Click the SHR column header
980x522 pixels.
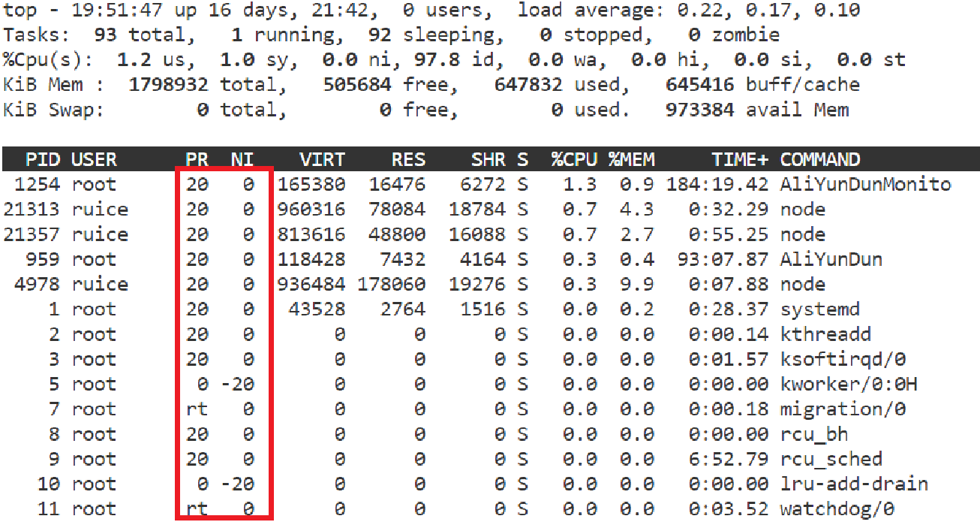[x=488, y=160]
